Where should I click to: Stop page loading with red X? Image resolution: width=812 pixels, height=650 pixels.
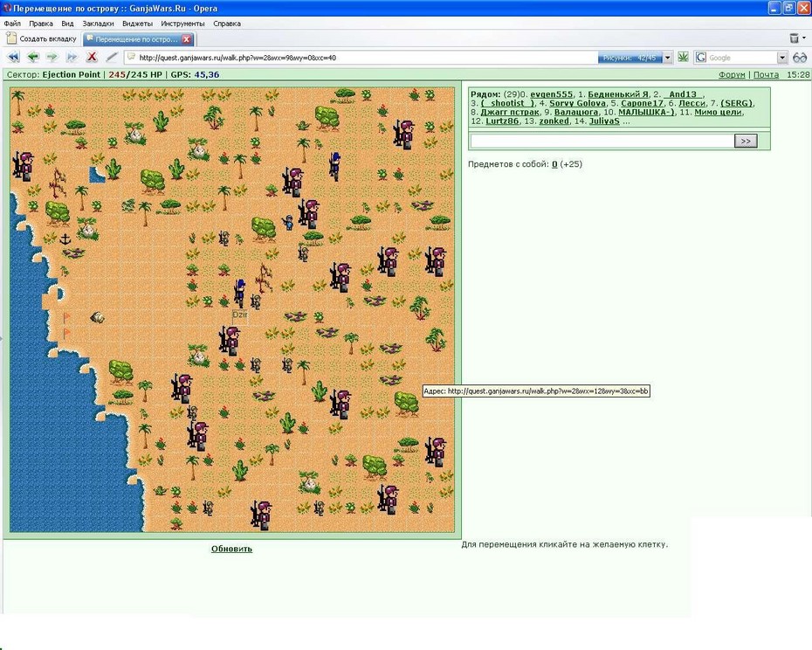coord(92,57)
